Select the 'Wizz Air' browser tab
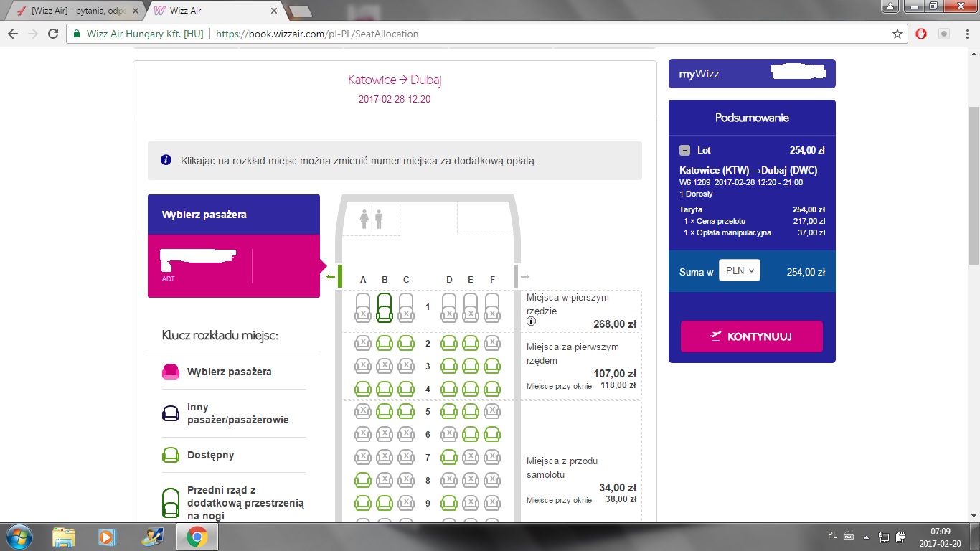 215,11
